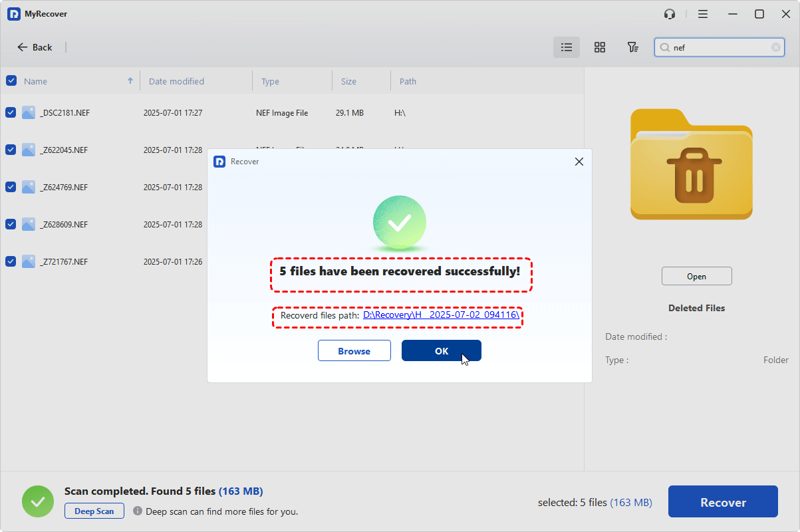Close the Recover dialog
800x532 pixels.
point(579,162)
